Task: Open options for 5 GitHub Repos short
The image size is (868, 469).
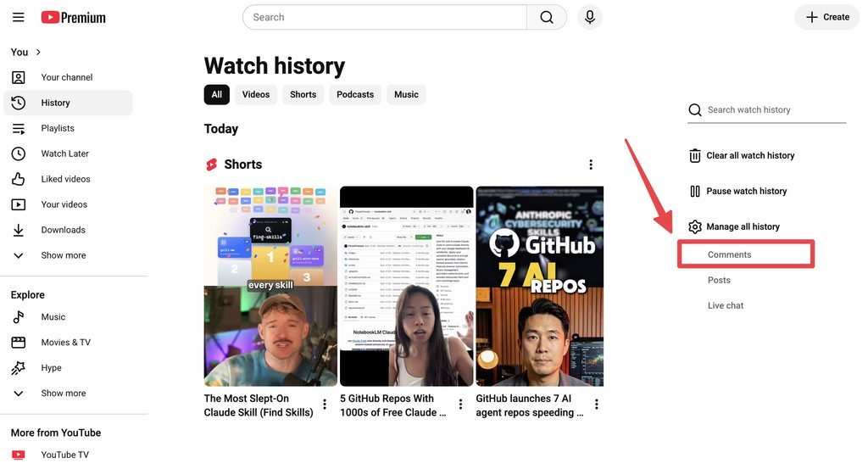Action: 460,405
